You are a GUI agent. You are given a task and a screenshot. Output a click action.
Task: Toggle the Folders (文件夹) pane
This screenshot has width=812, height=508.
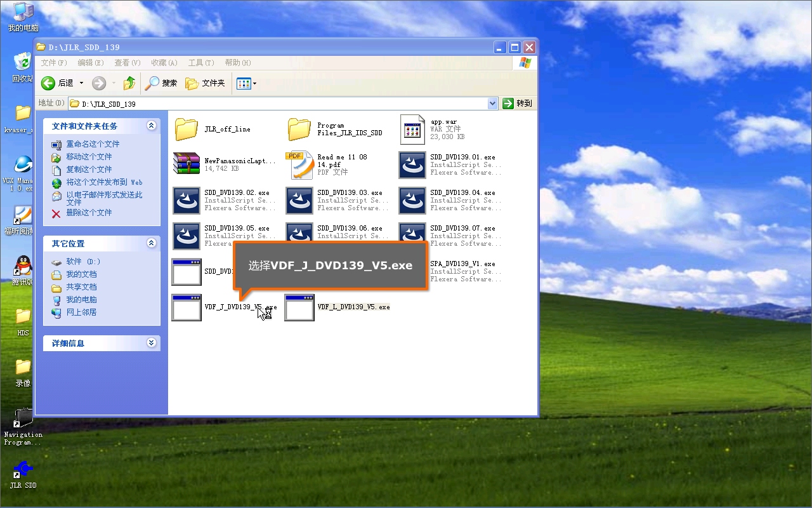coord(205,83)
